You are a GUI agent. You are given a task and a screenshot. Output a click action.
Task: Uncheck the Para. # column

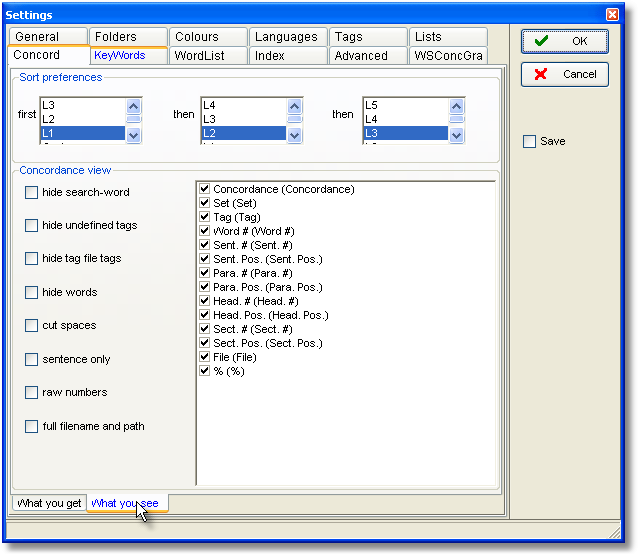(x=205, y=273)
